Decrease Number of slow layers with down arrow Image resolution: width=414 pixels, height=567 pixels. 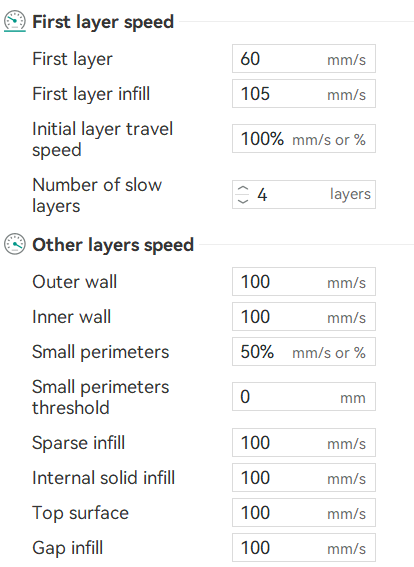pyautogui.click(x=243, y=200)
